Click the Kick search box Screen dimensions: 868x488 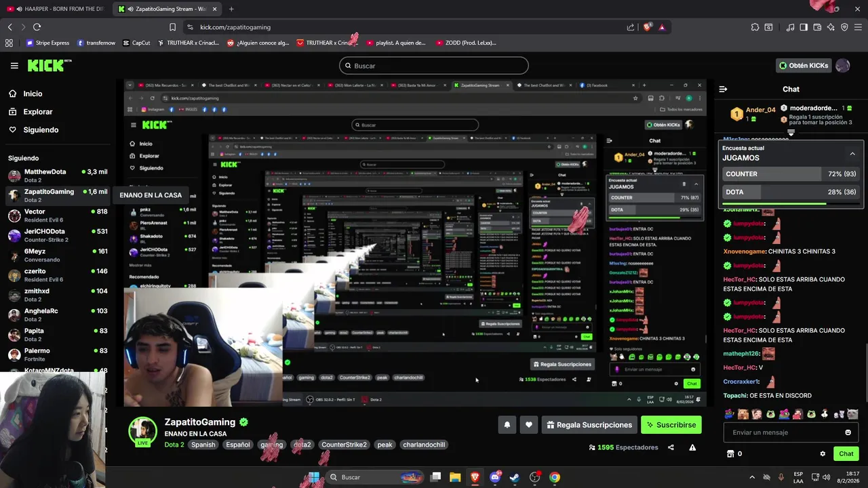click(x=434, y=66)
